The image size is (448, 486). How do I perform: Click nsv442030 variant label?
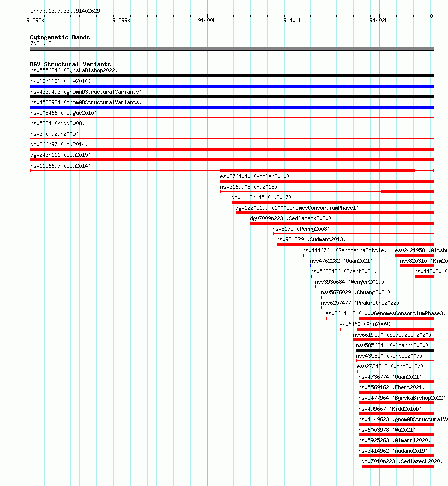coord(431,271)
